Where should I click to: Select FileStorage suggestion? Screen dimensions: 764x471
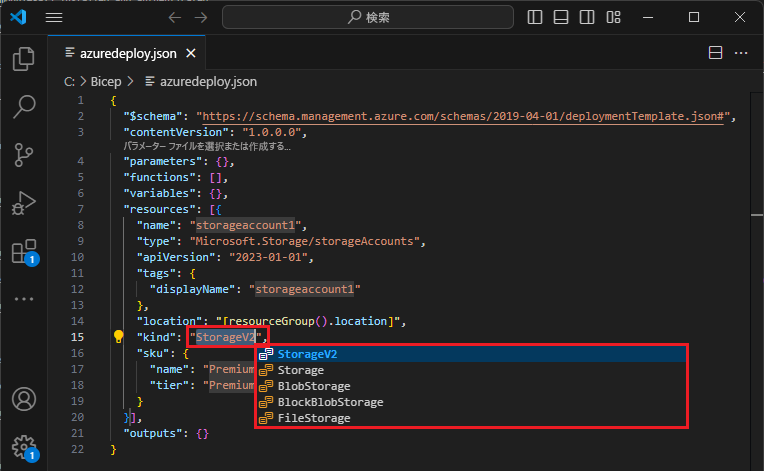tap(471, 418)
